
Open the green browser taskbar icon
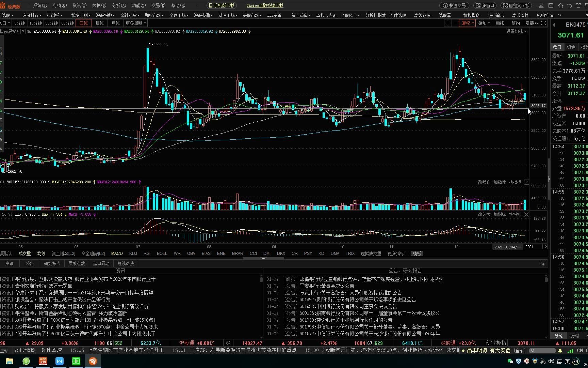pos(26,361)
